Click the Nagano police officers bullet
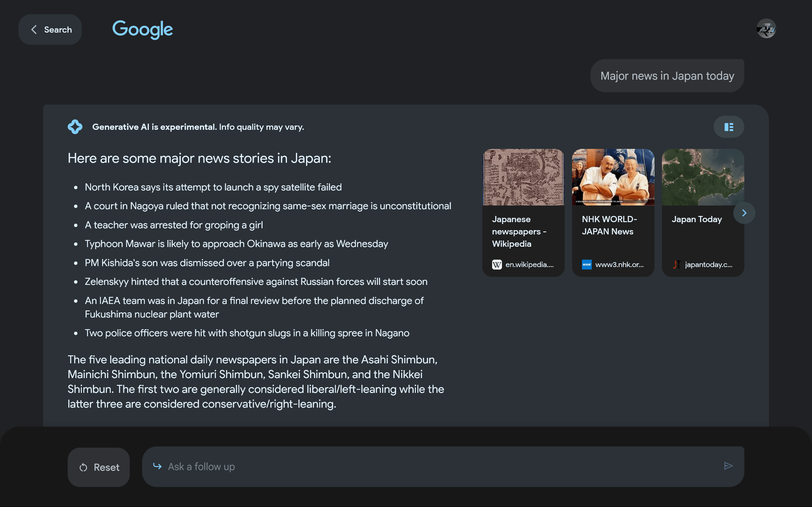 (247, 333)
